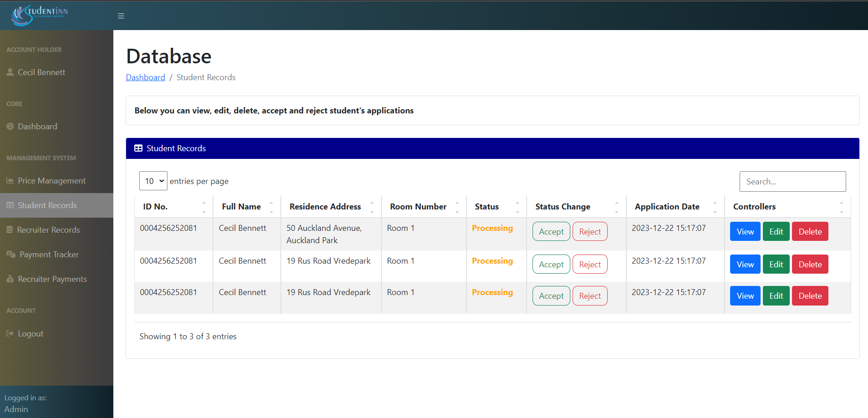Click Logout in the sidebar
Image resolution: width=868 pixels, height=418 pixels.
coord(56,333)
